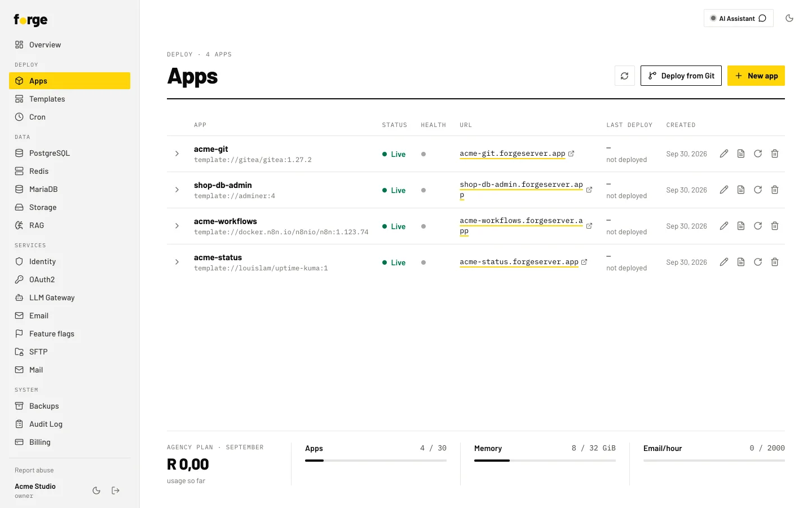The width and height of the screenshot is (812, 508).
Task: Delete acme-workflows with trash icon
Action: 775,226
